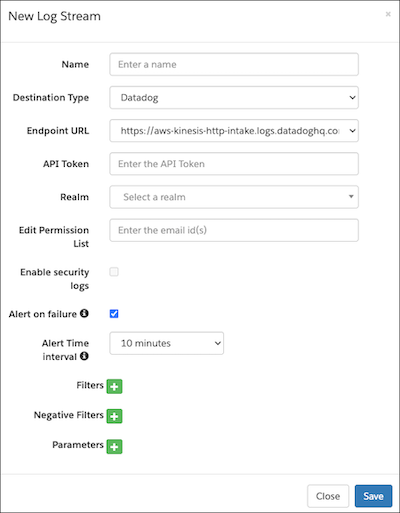Viewport: 400px width, 513px height.
Task: Open the Endpoint URL dropdown
Action: pos(234,131)
